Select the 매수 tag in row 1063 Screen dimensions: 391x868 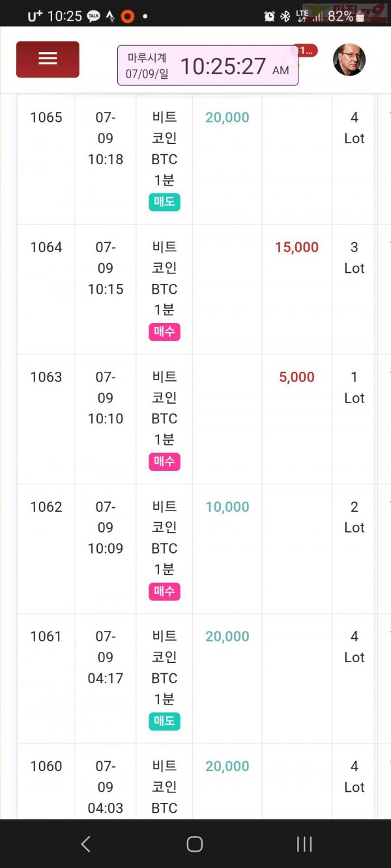164,462
